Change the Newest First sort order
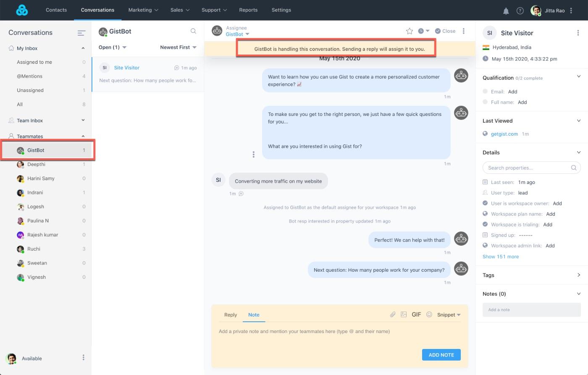This screenshot has height=375, width=588. (178, 47)
